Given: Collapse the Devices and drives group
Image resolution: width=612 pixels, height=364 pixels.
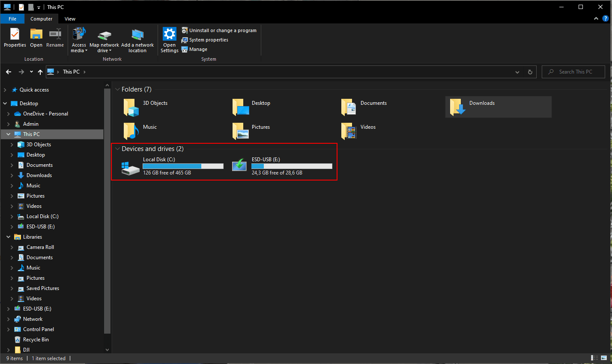Looking at the screenshot, I should click(118, 149).
